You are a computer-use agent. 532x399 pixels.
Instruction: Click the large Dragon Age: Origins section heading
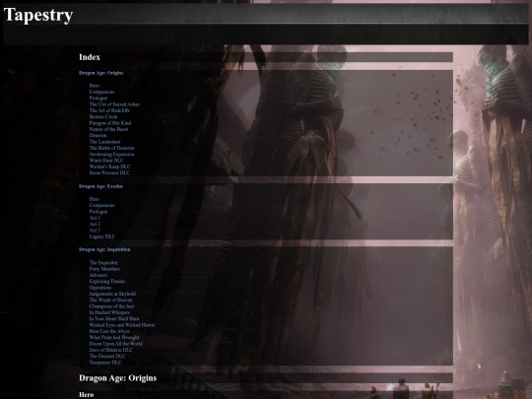click(x=118, y=378)
